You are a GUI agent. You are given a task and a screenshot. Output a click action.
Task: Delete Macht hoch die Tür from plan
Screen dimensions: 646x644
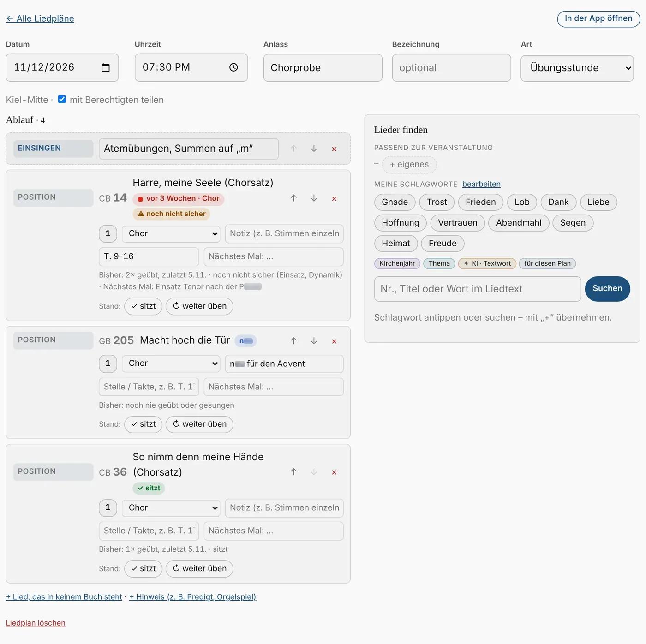point(334,341)
